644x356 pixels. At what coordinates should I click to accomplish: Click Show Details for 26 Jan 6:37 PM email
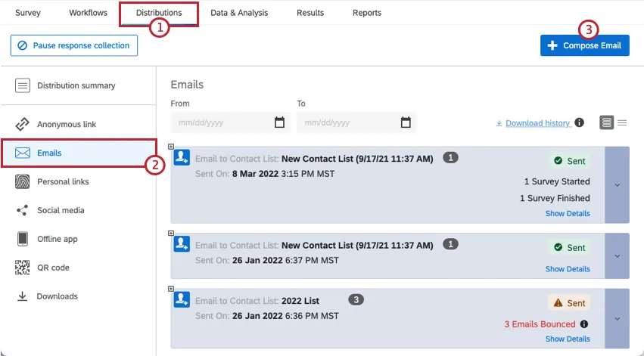[568, 269]
